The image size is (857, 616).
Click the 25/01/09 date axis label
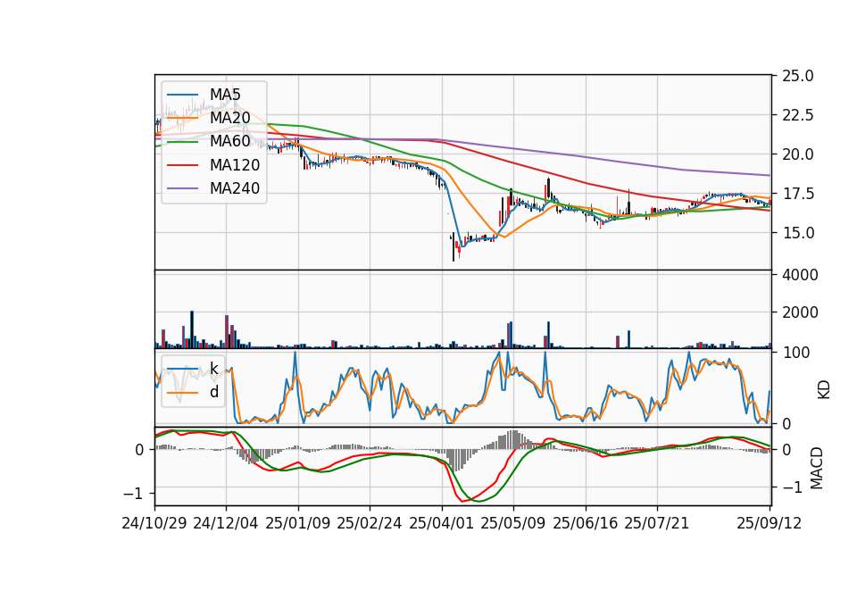[x=298, y=523]
